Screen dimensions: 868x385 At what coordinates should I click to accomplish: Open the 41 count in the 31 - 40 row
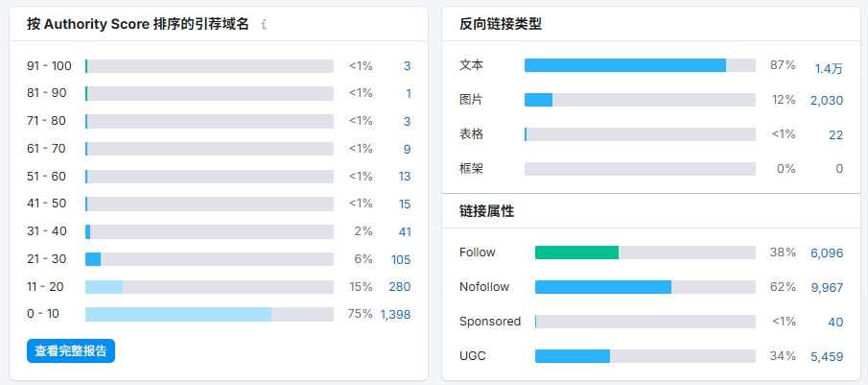pyautogui.click(x=405, y=231)
